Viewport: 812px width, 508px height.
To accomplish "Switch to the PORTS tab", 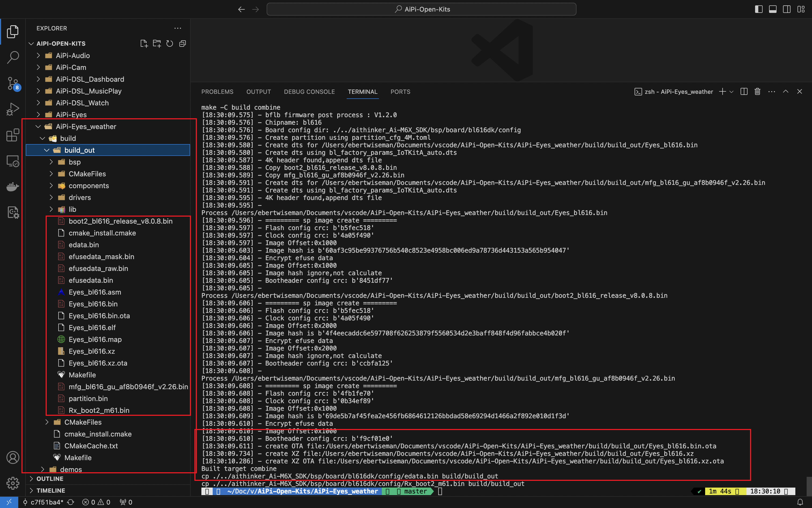I will [x=400, y=92].
